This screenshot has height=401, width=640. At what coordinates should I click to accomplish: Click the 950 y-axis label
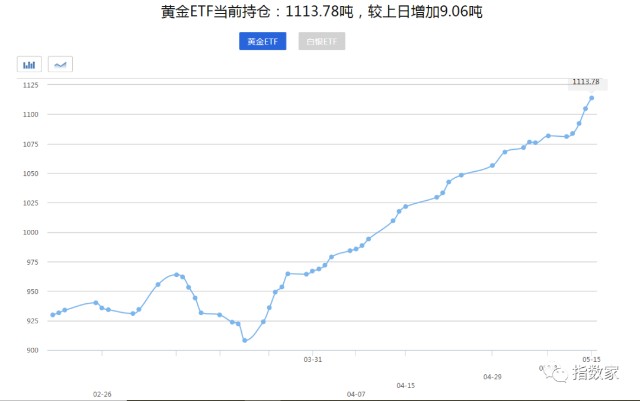[x=32, y=292]
